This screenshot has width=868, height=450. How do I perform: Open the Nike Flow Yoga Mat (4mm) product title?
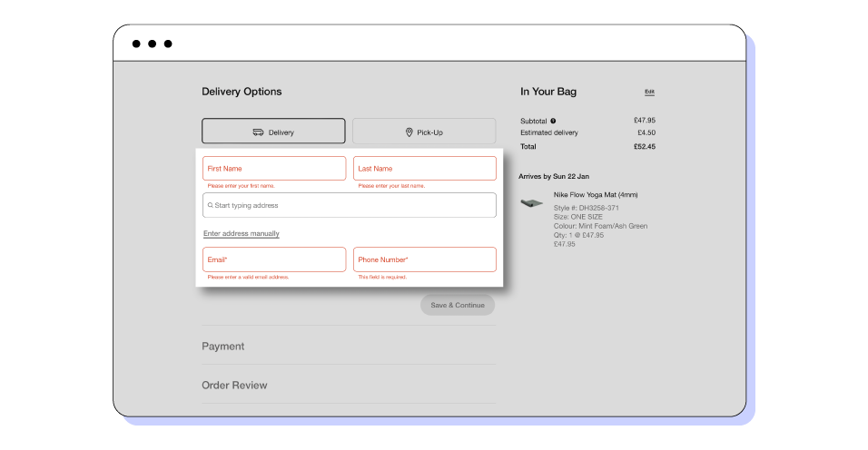596,194
